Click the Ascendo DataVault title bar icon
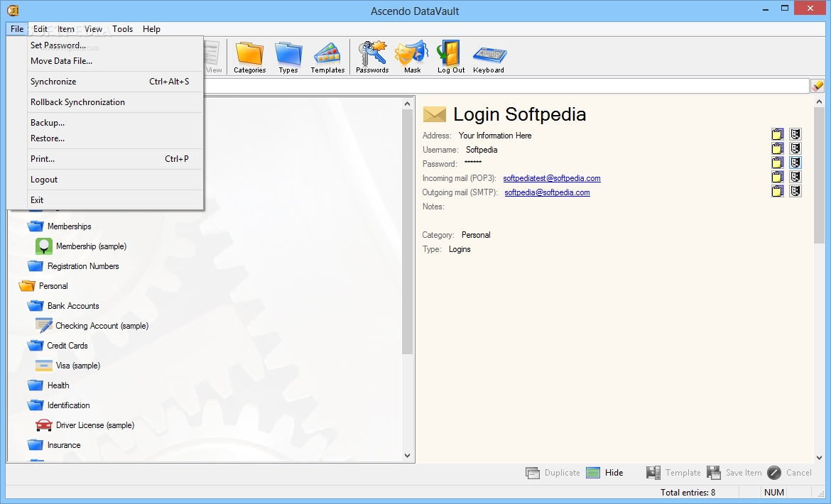831x504 pixels. pyautogui.click(x=13, y=9)
